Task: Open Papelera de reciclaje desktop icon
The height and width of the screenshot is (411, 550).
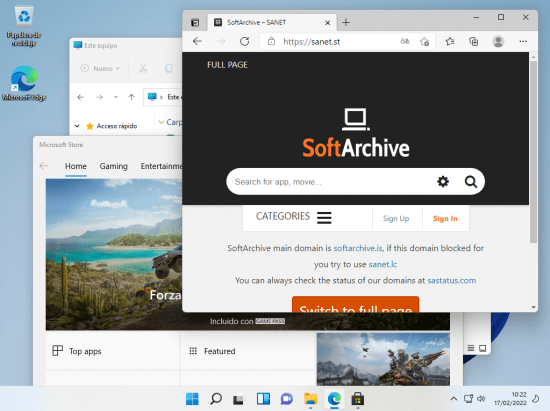Action: (24, 26)
